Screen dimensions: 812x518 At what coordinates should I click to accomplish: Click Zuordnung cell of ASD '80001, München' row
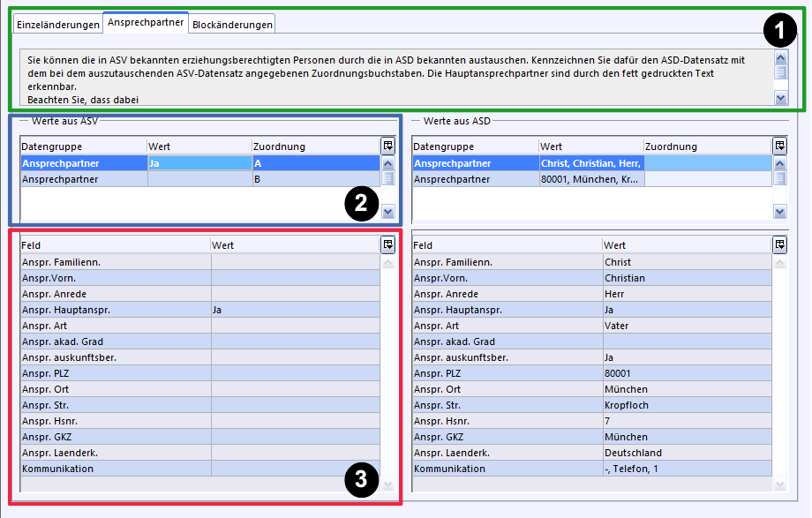[x=708, y=179]
